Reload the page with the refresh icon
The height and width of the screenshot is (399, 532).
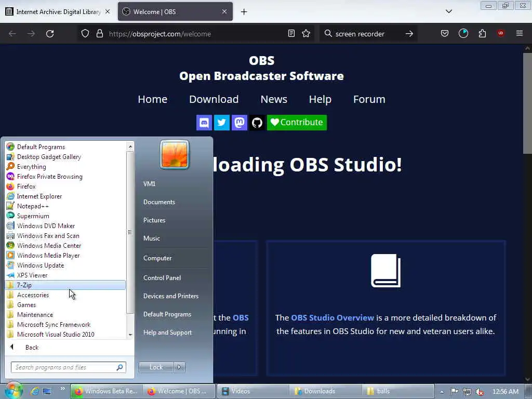(50, 34)
